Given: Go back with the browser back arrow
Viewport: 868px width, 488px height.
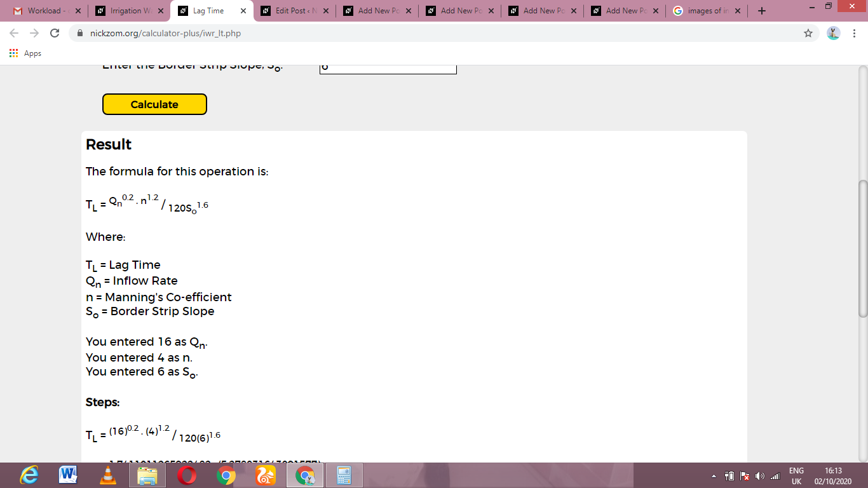Looking at the screenshot, I should tap(15, 33).
